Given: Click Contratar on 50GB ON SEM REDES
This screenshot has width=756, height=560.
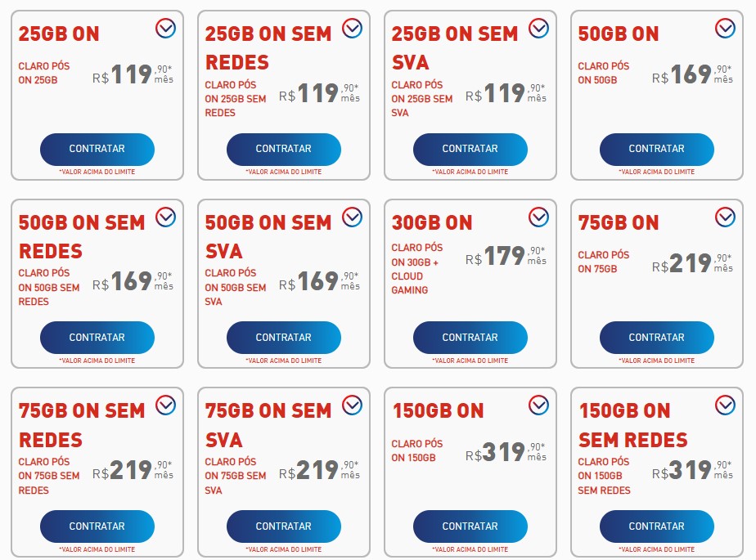Looking at the screenshot, I should (x=97, y=338).
